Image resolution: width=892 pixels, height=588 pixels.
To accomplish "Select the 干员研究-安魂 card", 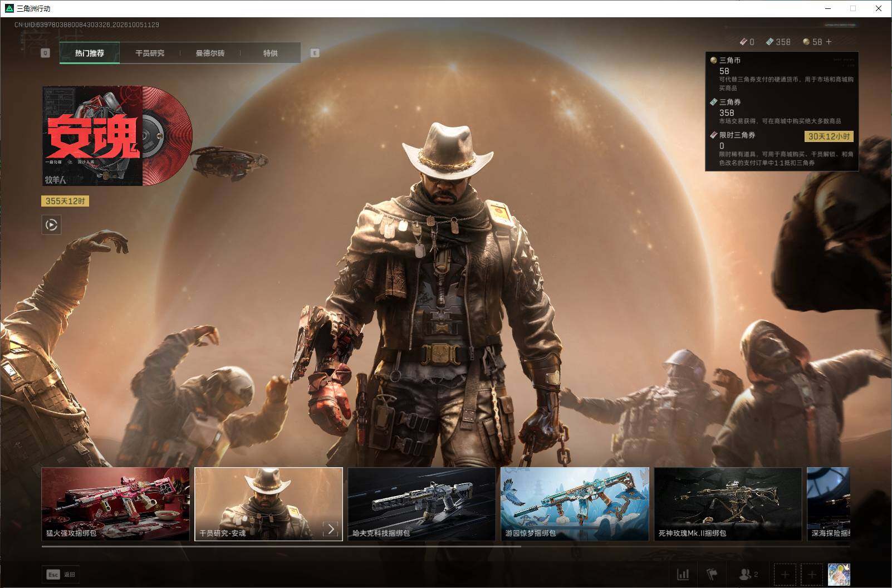I will (268, 504).
